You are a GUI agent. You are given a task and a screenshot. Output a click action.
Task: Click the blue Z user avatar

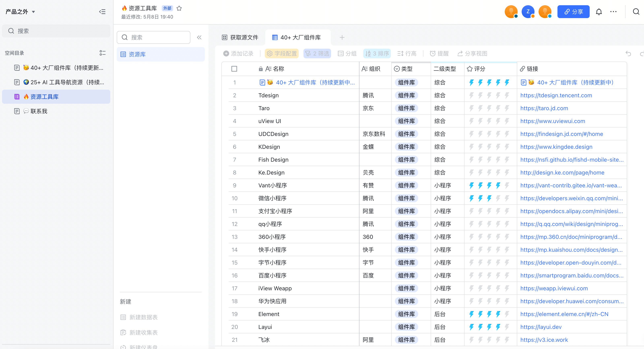coord(528,12)
